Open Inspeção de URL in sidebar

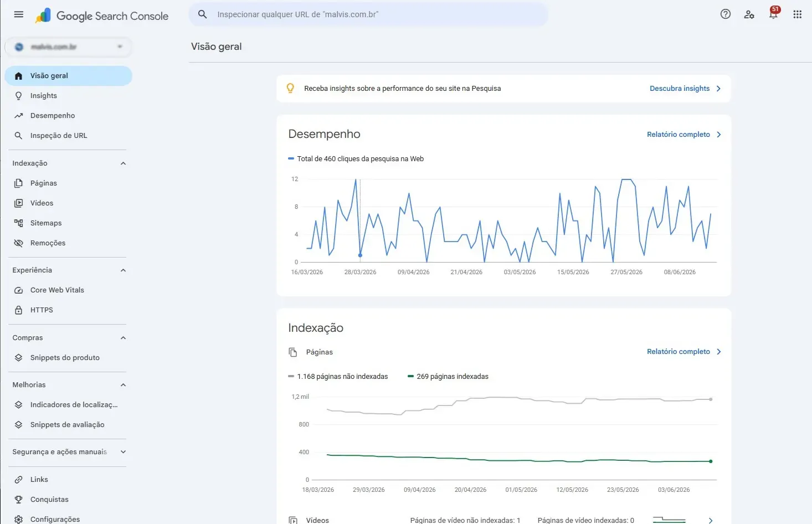(x=68, y=136)
